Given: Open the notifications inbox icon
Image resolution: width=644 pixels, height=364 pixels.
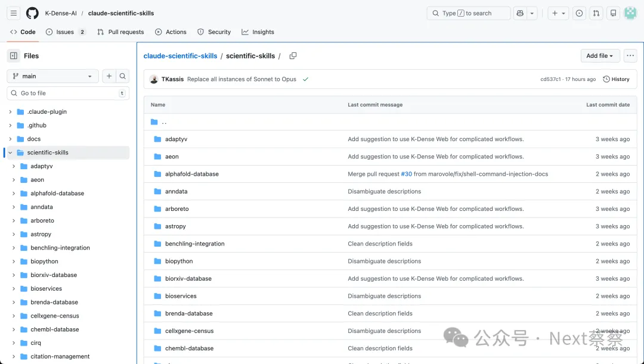Looking at the screenshot, I should point(612,13).
